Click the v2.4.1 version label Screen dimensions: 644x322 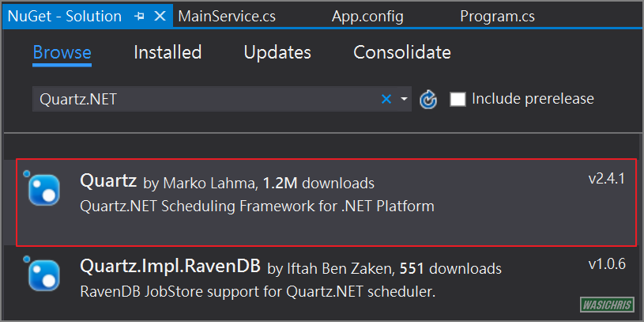click(606, 179)
